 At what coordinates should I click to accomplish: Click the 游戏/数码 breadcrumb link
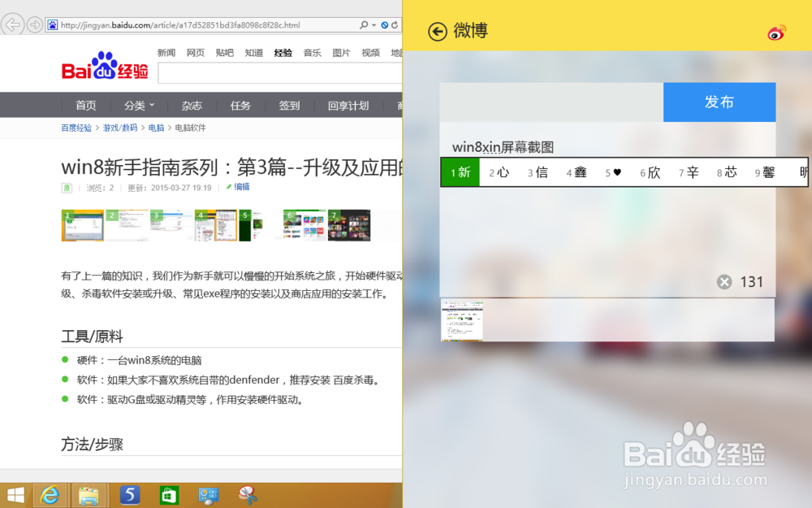(x=119, y=128)
